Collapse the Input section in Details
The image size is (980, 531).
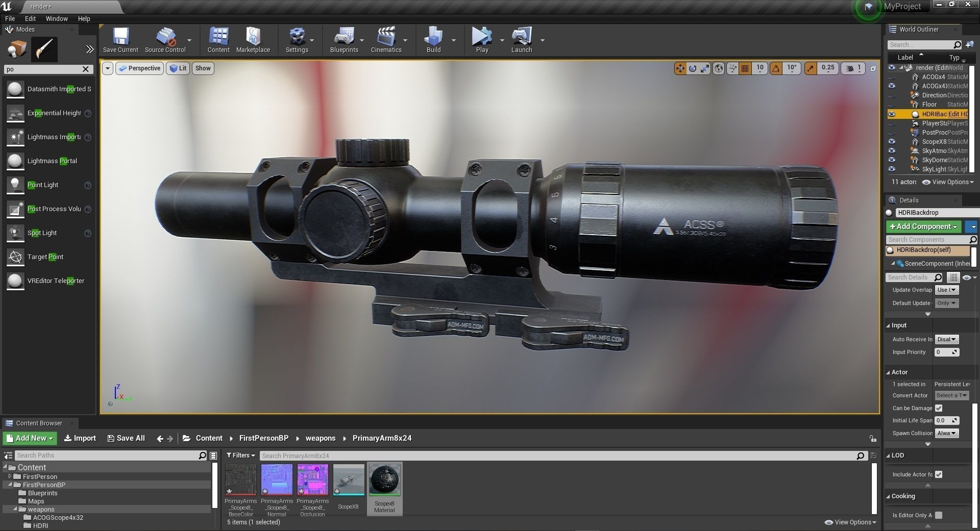coord(889,325)
